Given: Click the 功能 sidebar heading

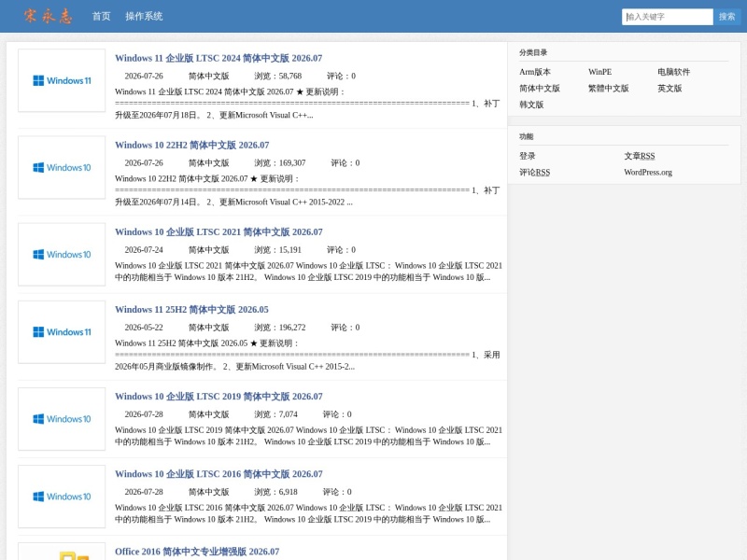Looking at the screenshot, I should tap(526, 136).
